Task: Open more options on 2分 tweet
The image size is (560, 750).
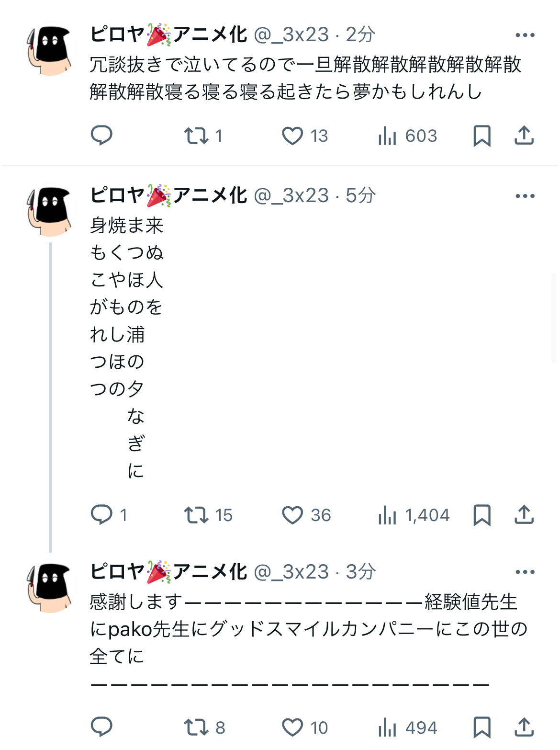Action: click(x=525, y=35)
